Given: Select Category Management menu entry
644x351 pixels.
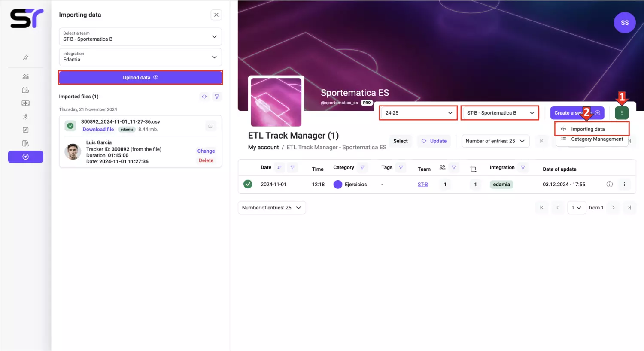Looking at the screenshot, I should click(x=592, y=139).
